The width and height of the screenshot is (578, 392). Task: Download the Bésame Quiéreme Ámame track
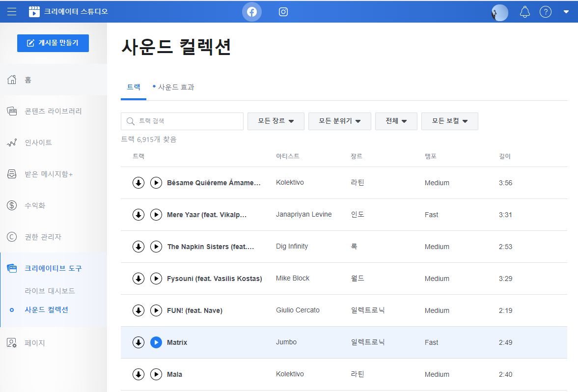tap(138, 183)
